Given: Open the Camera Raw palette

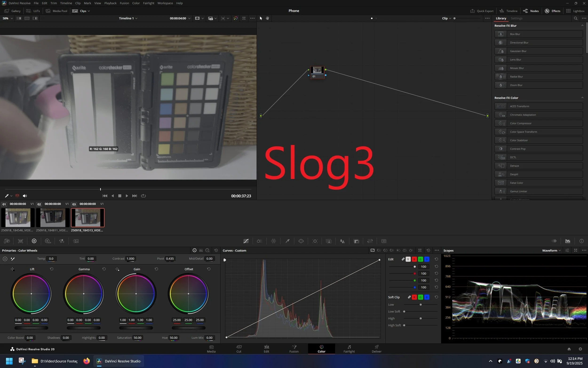Looking at the screenshot, I should pos(7,241).
